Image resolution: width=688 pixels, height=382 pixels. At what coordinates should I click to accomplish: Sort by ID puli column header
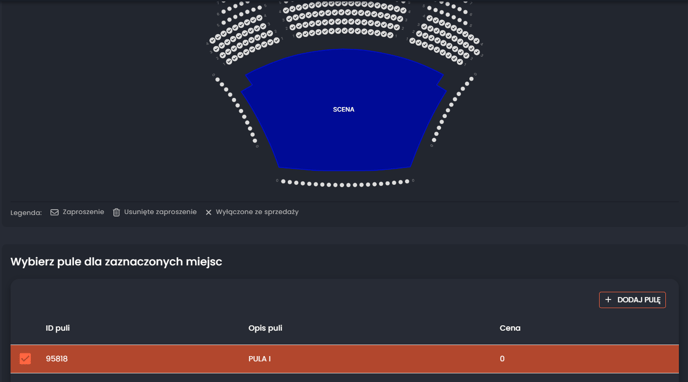(x=57, y=328)
